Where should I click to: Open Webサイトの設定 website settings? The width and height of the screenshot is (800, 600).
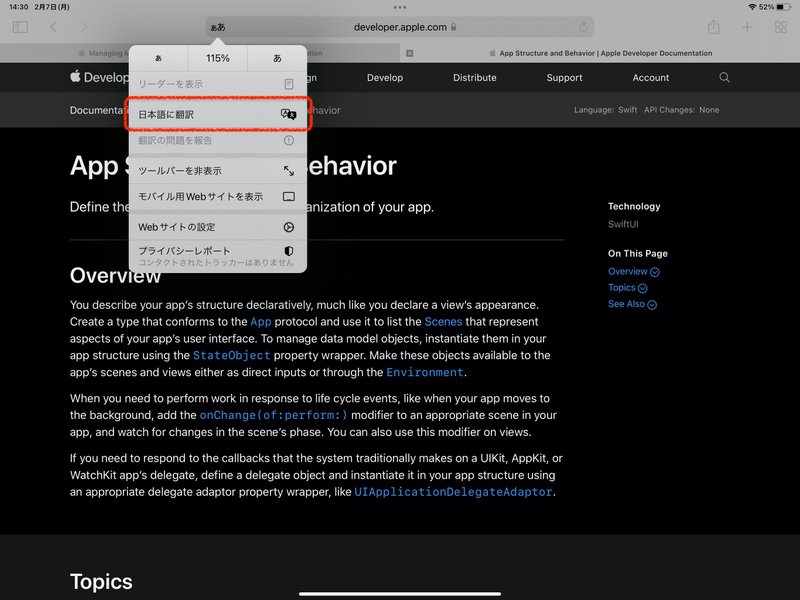click(218, 227)
